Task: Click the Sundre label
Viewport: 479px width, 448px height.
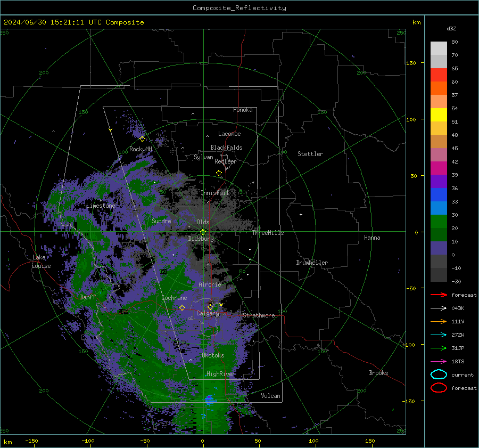Action: tap(161, 221)
